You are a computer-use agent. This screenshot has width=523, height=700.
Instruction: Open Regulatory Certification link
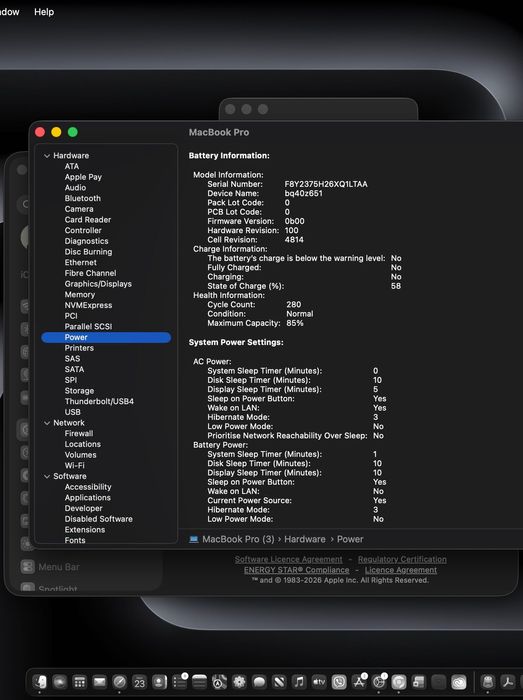coord(402,559)
